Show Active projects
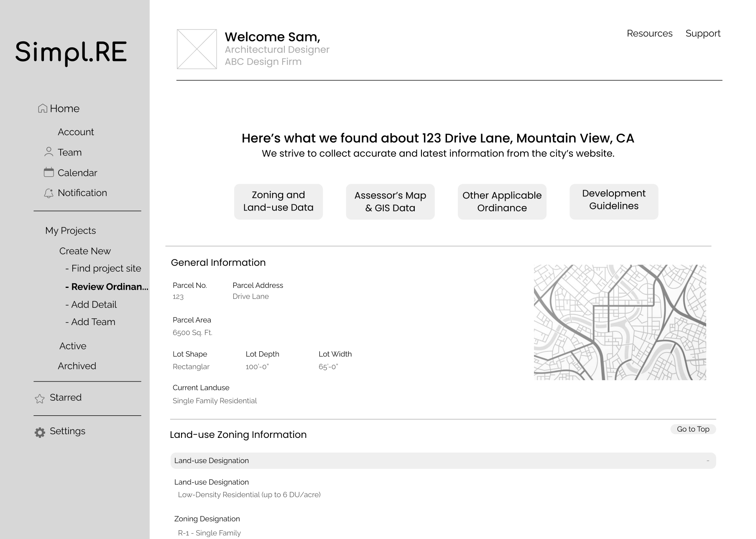This screenshot has width=756, height=539. 73,346
